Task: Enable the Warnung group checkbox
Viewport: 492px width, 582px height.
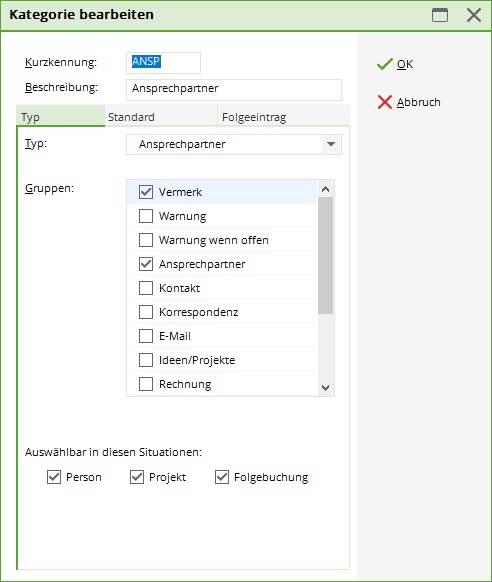Action: pos(146,216)
